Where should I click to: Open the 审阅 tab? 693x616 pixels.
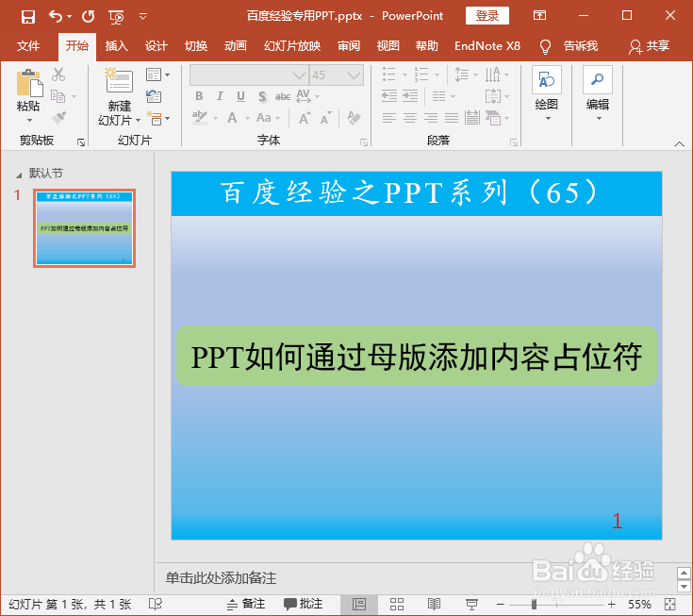tap(349, 46)
